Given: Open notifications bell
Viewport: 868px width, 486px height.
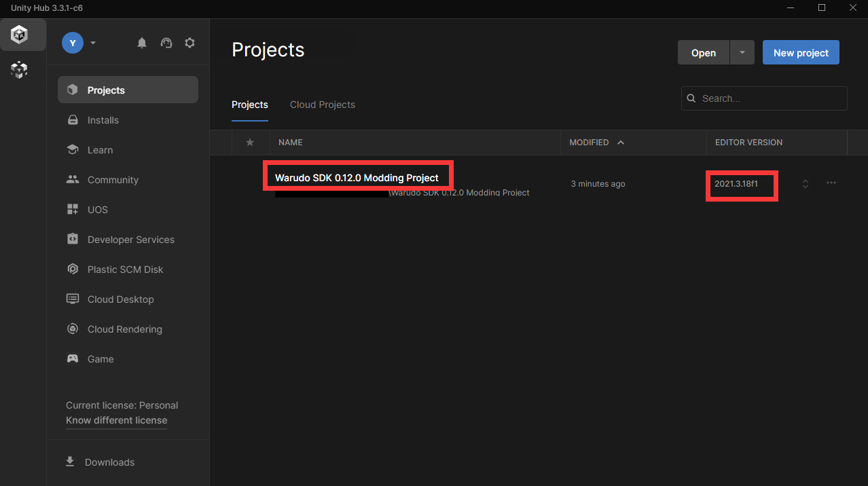Looking at the screenshot, I should tap(142, 43).
